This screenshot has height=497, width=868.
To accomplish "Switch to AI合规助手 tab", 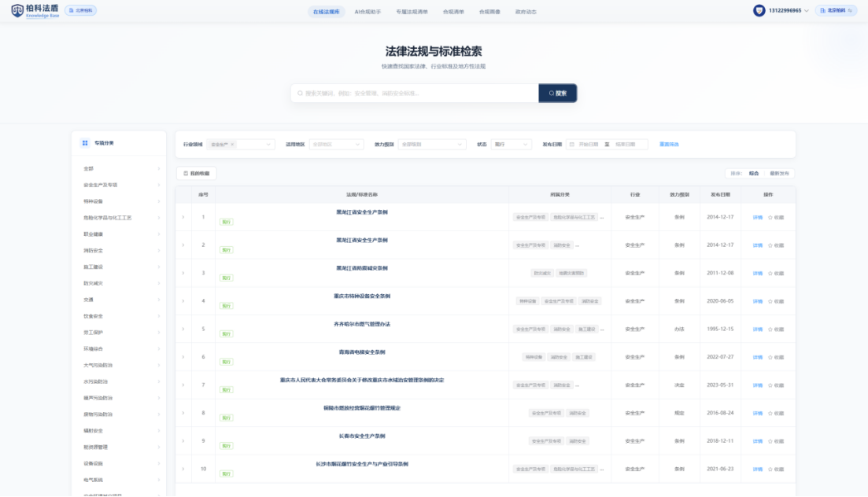I will tap(368, 12).
